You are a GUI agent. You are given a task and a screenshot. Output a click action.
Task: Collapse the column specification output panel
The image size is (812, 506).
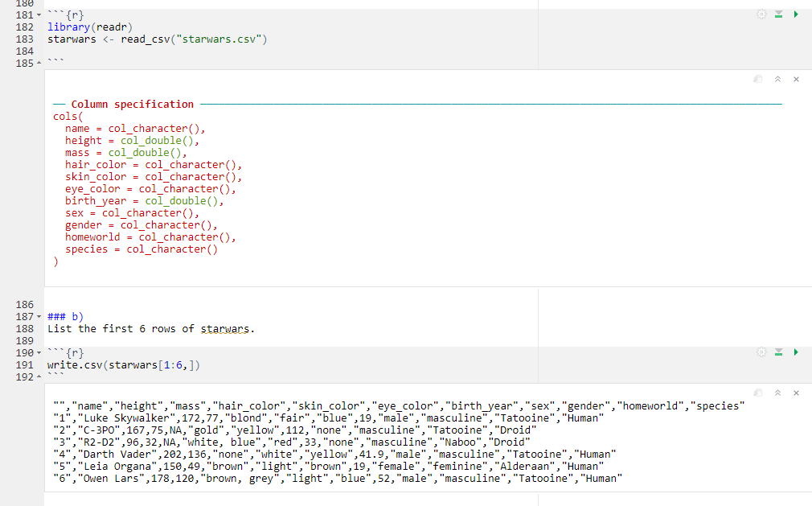coord(777,79)
